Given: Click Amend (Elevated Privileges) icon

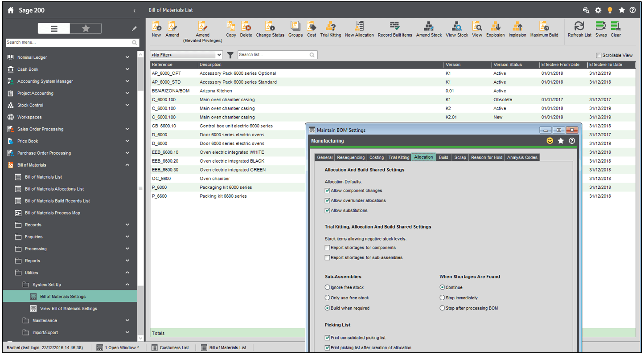Looking at the screenshot, I should 202,26.
